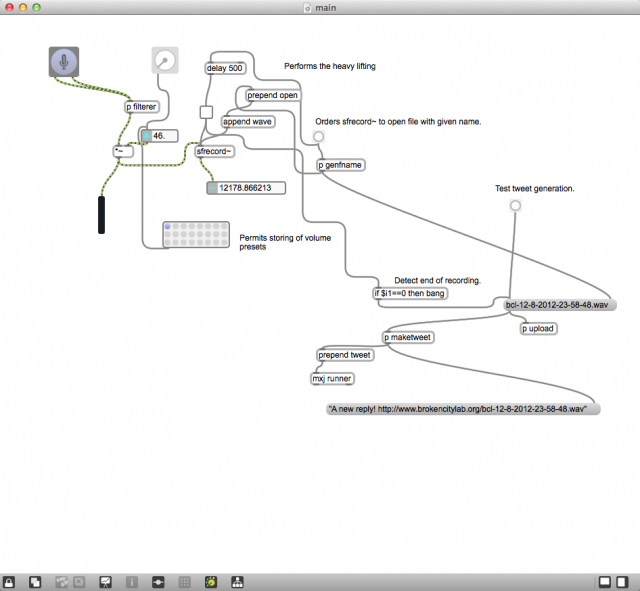Toggle the checkbox below delay 500
The height and width of the screenshot is (591, 640).
[207, 112]
